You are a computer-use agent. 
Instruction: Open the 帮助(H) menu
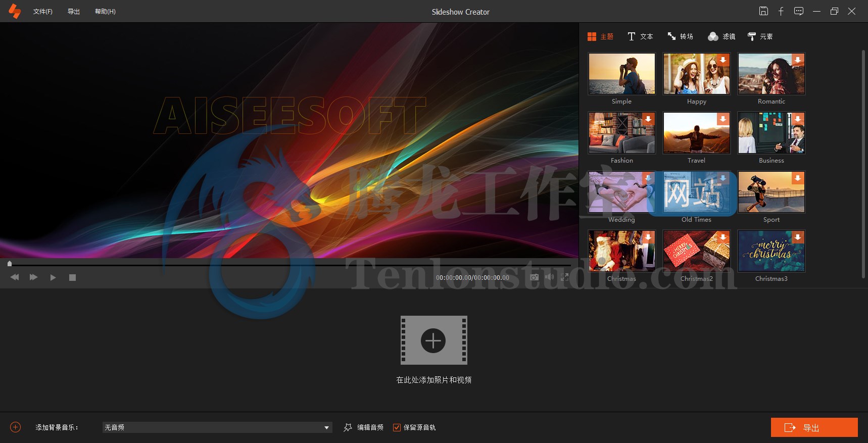coord(105,12)
